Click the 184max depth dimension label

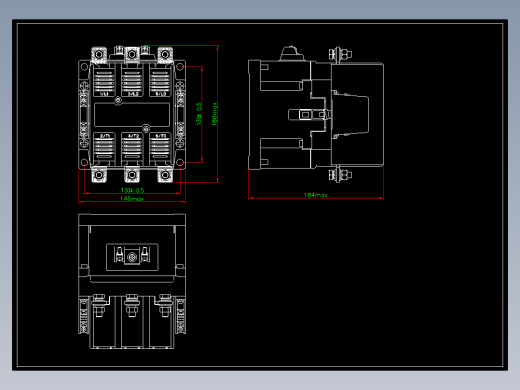click(x=315, y=195)
